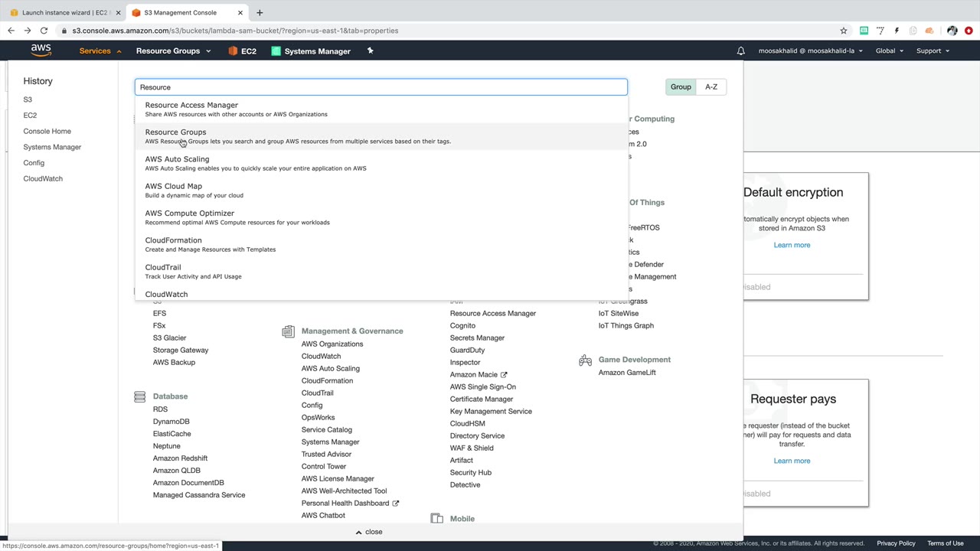Open the Global region dropdown
The width and height of the screenshot is (980, 551).
pos(890,51)
